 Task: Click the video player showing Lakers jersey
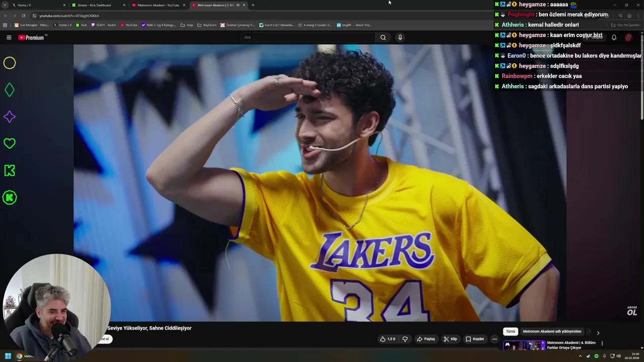320,183
